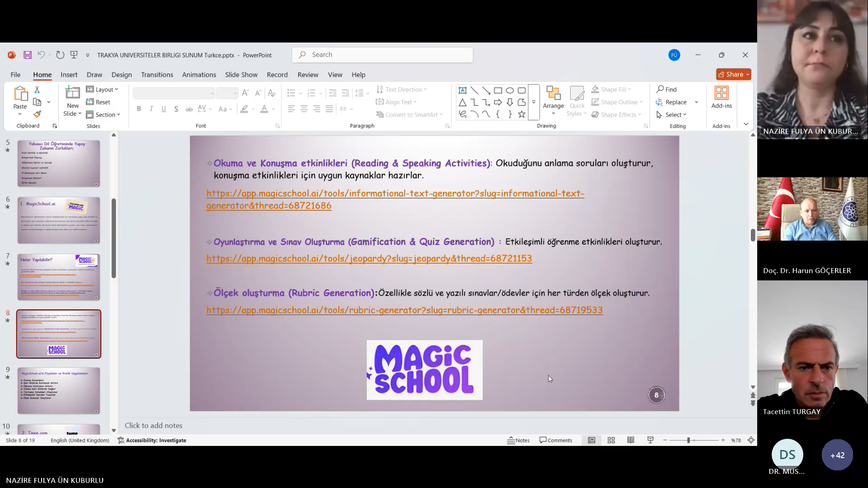Click the zoom level slider handle
The image size is (868, 488).
(688, 440)
